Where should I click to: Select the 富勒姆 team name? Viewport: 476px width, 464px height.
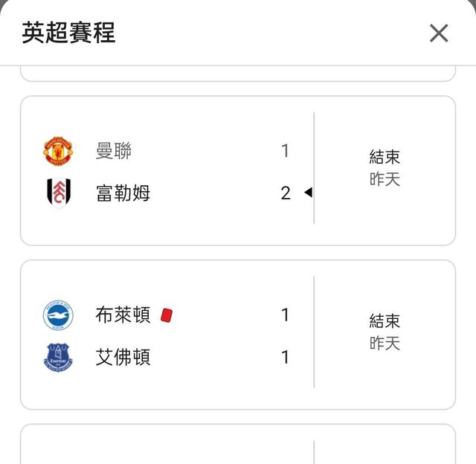click(123, 193)
